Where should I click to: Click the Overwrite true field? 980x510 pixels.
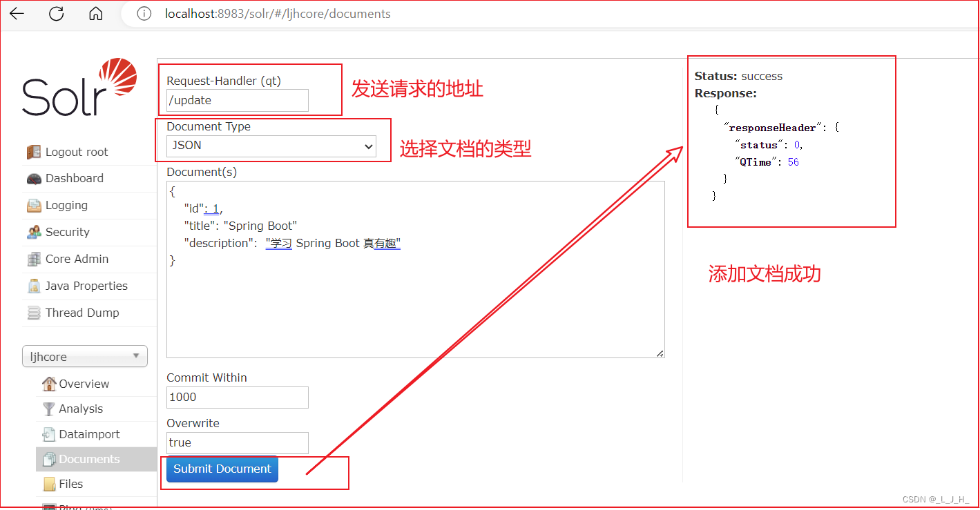[238, 442]
